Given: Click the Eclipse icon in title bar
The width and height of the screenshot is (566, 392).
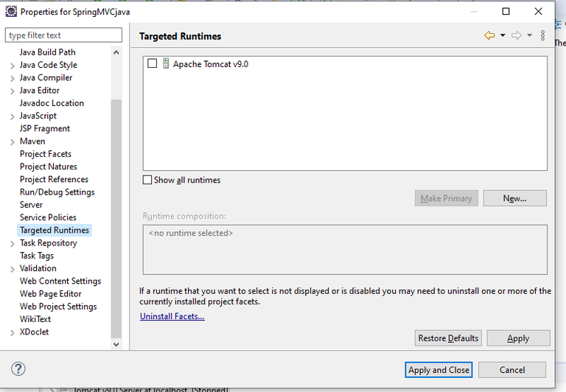Looking at the screenshot, I should pos(11,12).
